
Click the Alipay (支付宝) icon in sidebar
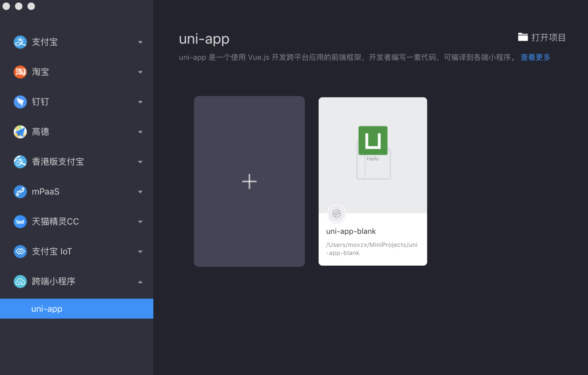(20, 42)
